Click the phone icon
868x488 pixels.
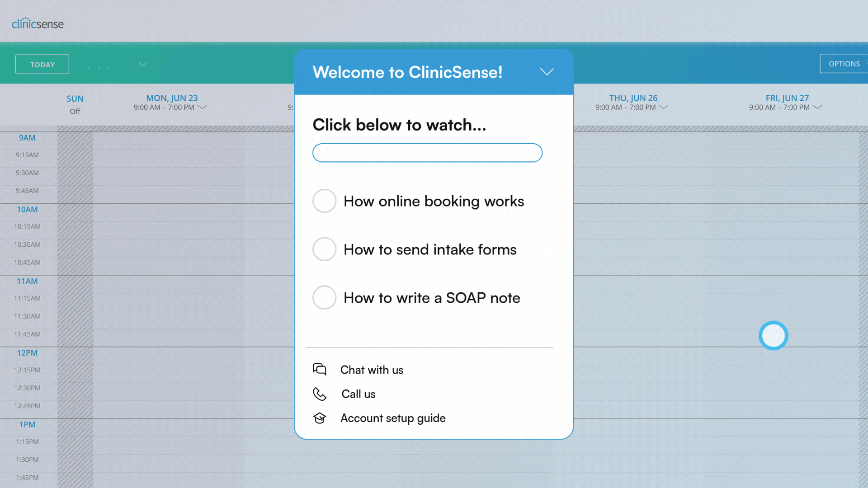click(320, 394)
